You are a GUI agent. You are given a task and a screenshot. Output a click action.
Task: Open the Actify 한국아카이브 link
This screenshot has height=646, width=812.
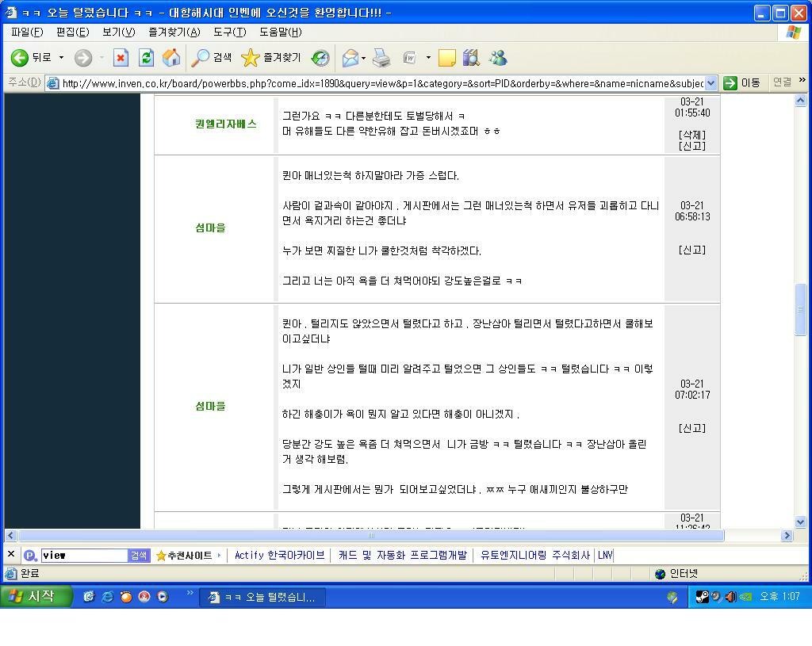point(279,556)
